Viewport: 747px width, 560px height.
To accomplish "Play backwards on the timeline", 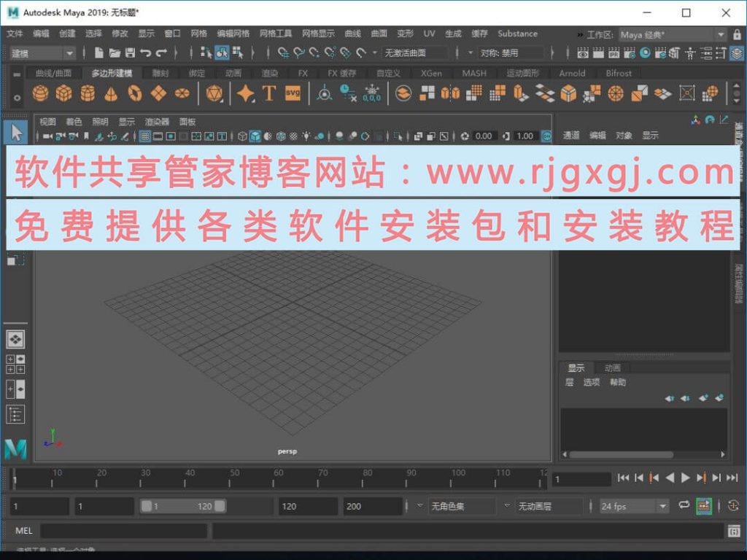I will click(x=670, y=478).
